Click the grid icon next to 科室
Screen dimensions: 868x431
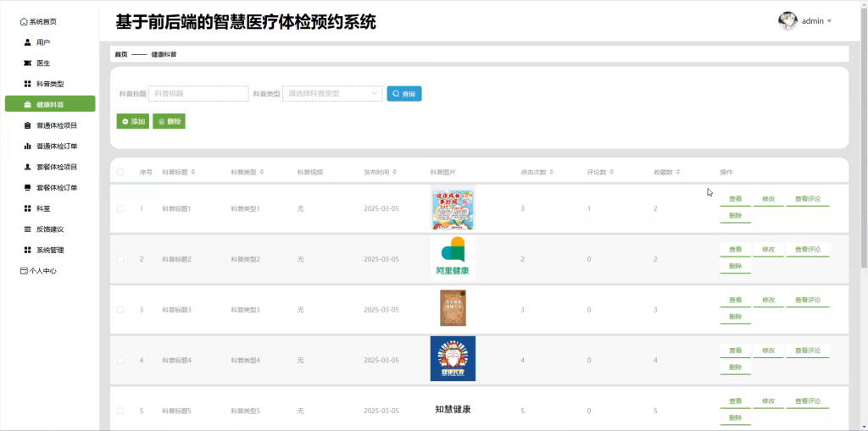[28, 208]
